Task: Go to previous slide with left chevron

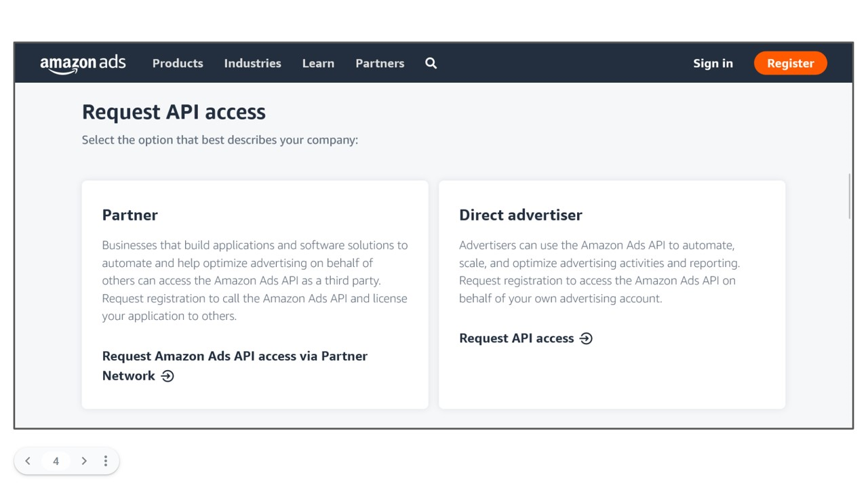Action: (28, 461)
